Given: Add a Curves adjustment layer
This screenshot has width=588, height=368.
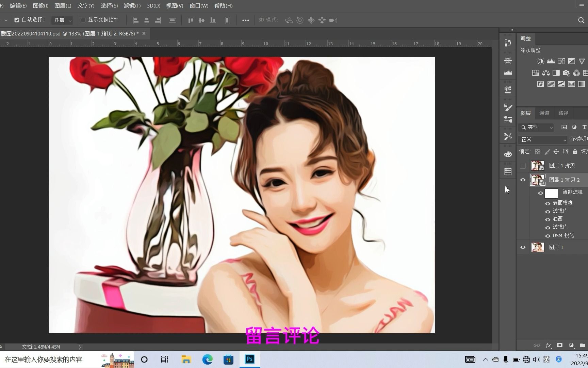Looking at the screenshot, I should (561, 61).
